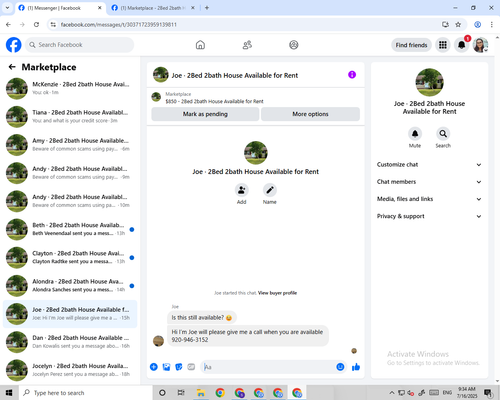Screen dimensions: 500x400
Task: Choose a GIF icon in composer
Action: pyautogui.click(x=191, y=367)
